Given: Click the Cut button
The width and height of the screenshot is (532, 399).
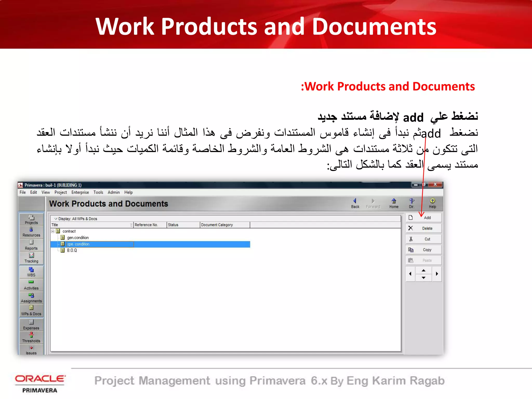Looking at the screenshot, I should click(x=423, y=239).
